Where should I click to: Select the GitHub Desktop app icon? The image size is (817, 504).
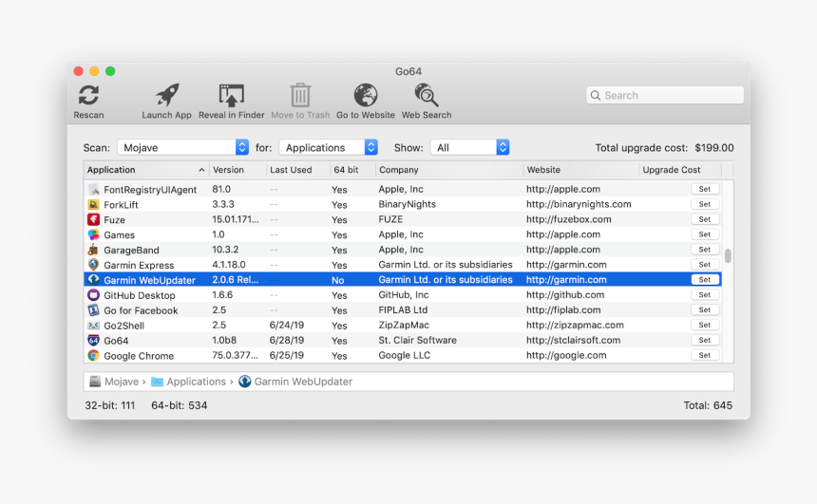click(x=93, y=294)
